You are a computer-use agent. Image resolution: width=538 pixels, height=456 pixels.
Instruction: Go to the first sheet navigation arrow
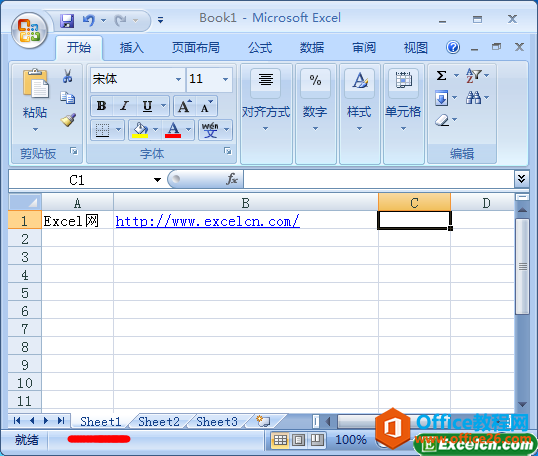click(17, 421)
